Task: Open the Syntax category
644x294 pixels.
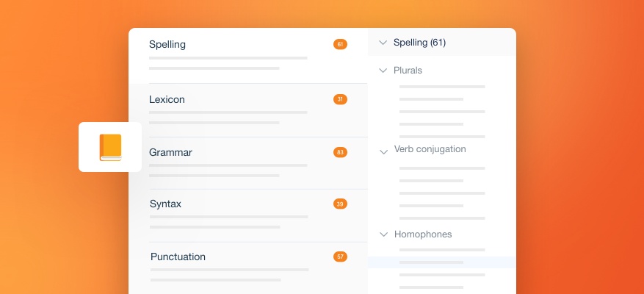Action: (165, 204)
